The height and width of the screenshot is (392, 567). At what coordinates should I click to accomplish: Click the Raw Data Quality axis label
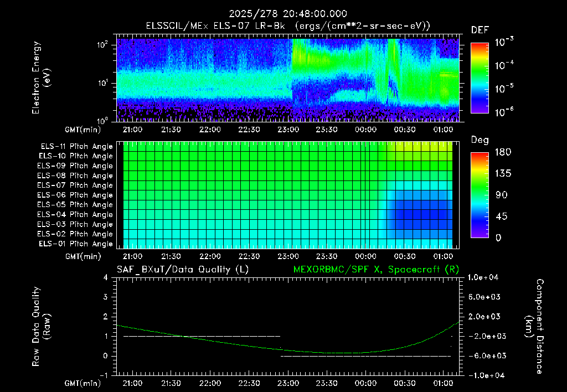pyautogui.click(x=41, y=327)
